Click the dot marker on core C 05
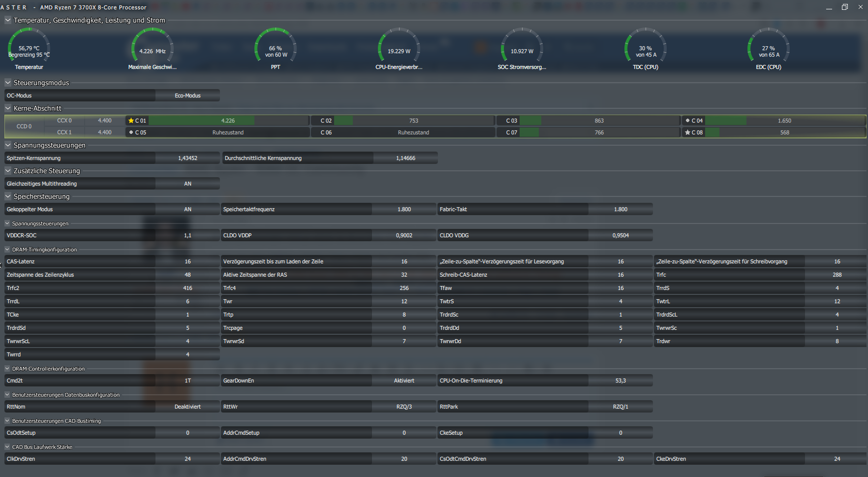 131,132
